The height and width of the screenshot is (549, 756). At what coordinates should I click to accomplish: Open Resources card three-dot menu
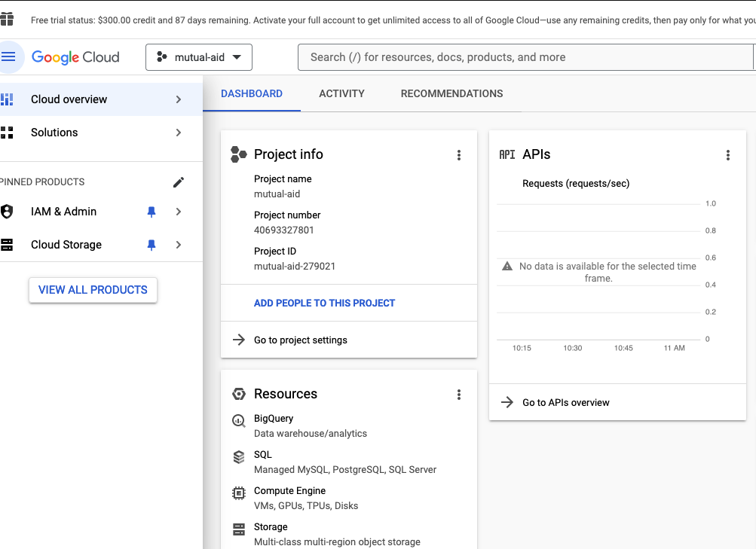(458, 395)
